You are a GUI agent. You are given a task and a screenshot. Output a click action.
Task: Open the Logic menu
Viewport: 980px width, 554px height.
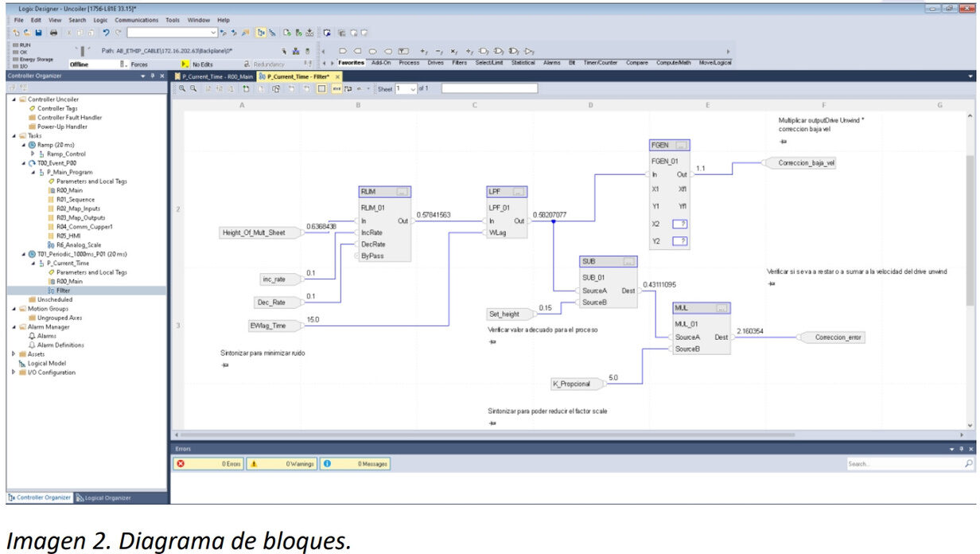(100, 19)
